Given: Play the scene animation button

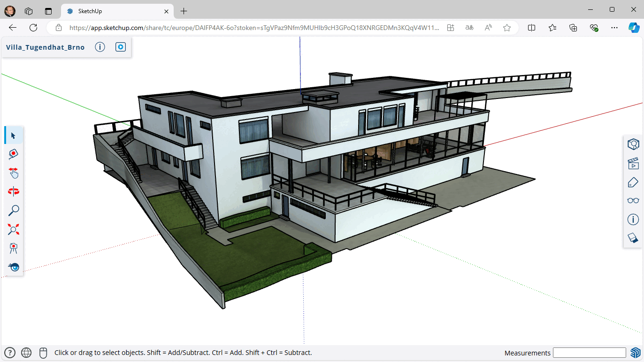Looking at the screenshot, I should pos(121,47).
